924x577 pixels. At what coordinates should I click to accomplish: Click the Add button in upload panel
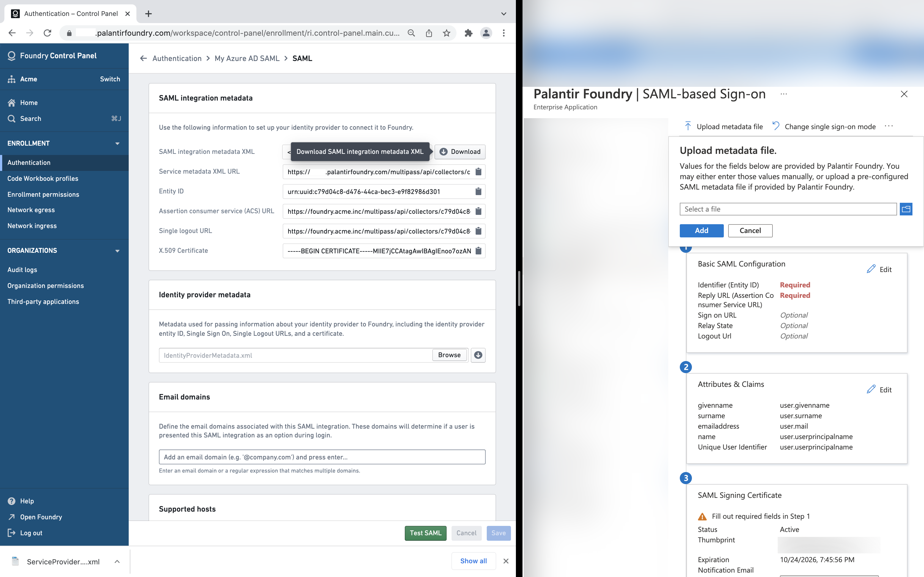coord(702,231)
